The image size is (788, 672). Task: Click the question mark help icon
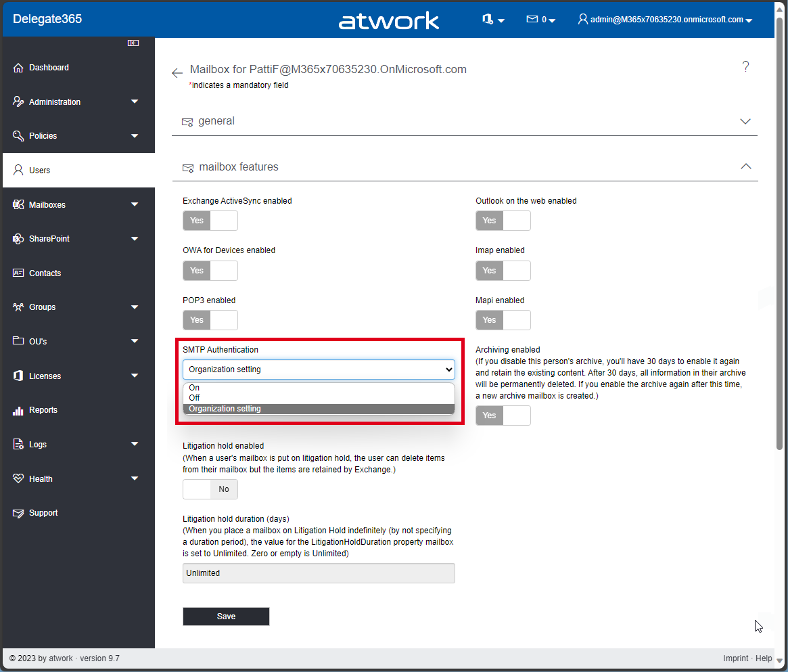(745, 66)
